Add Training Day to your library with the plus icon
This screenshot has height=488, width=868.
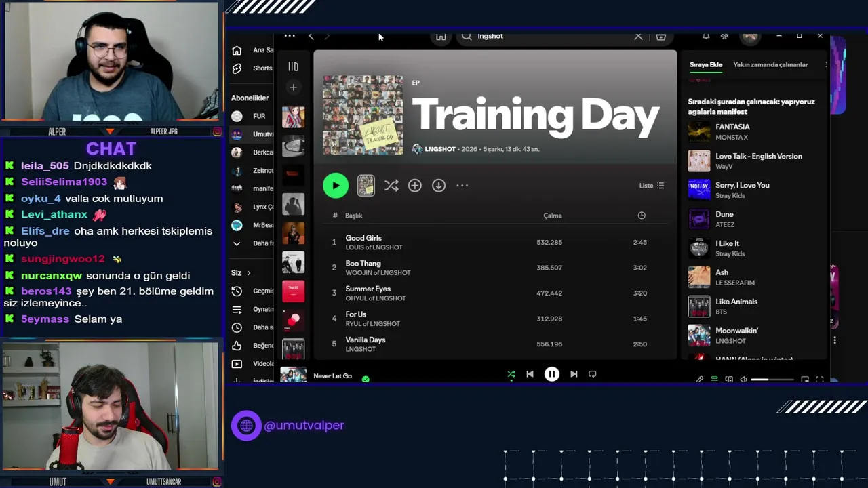point(415,185)
